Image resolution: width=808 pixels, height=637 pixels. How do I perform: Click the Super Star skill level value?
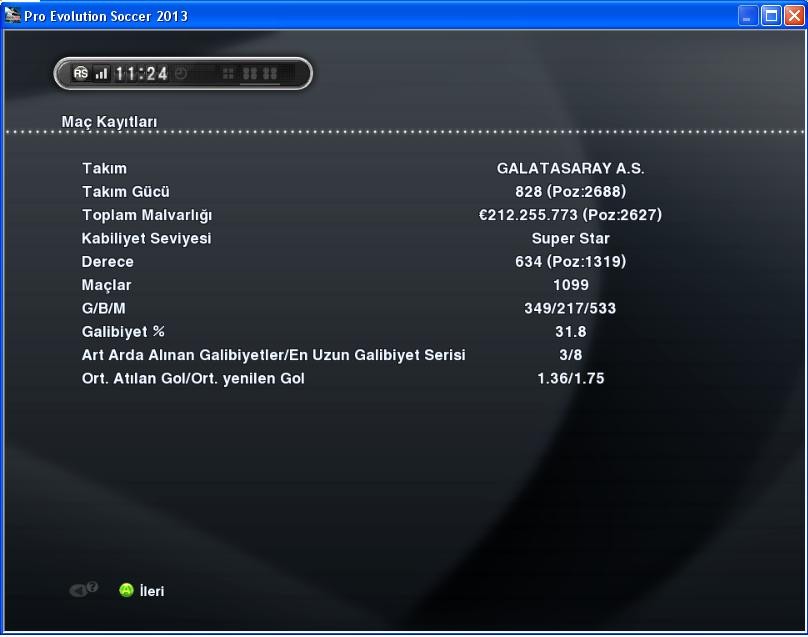(x=570, y=239)
